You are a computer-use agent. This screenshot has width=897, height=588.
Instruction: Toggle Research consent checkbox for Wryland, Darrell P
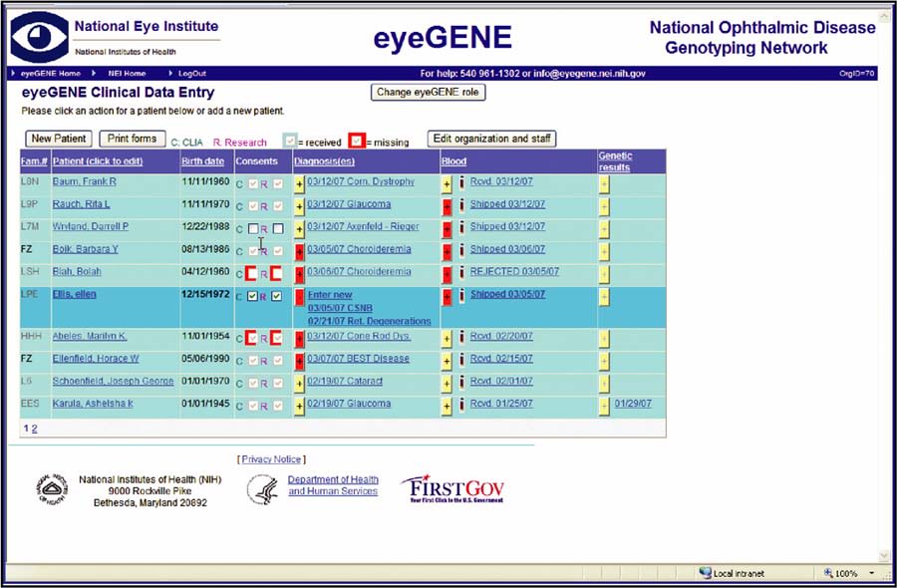278,229
